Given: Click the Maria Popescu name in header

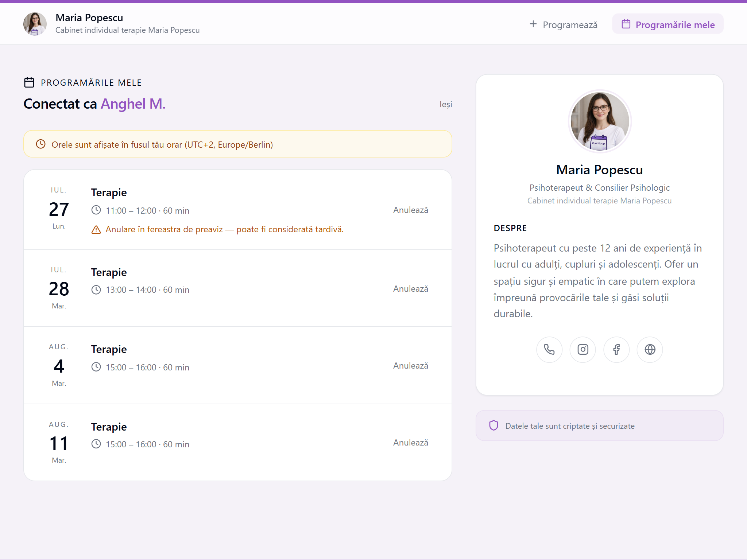Looking at the screenshot, I should [x=89, y=18].
